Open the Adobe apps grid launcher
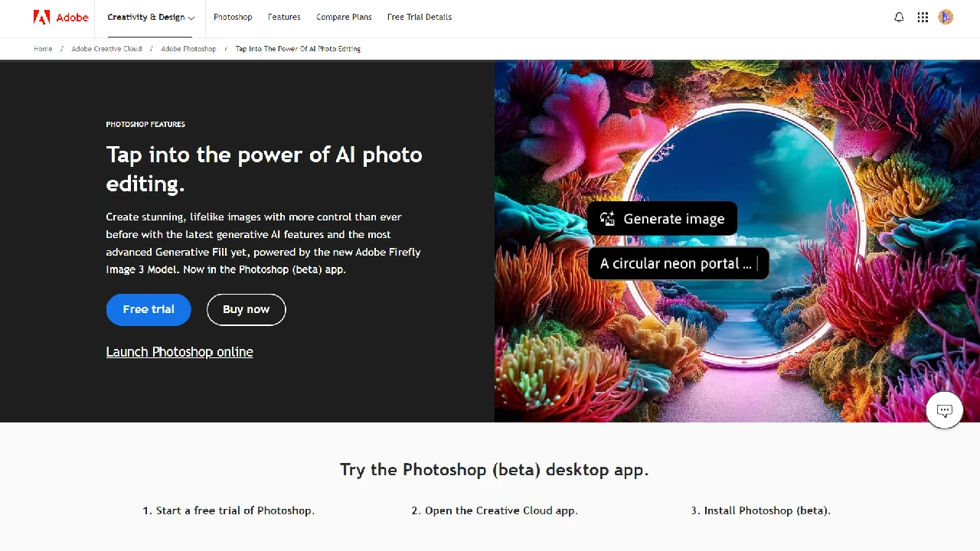The width and height of the screenshot is (980, 551). (923, 17)
